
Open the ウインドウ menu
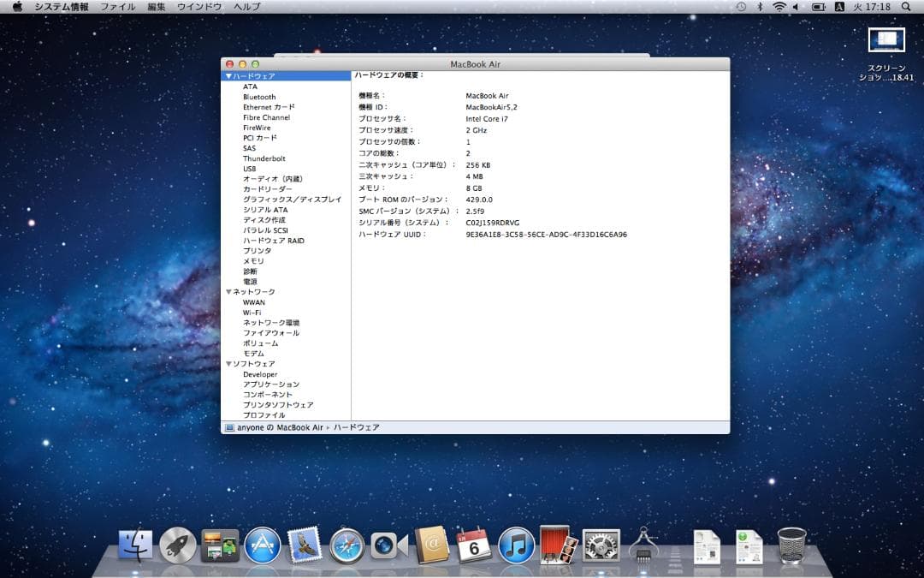point(199,6)
